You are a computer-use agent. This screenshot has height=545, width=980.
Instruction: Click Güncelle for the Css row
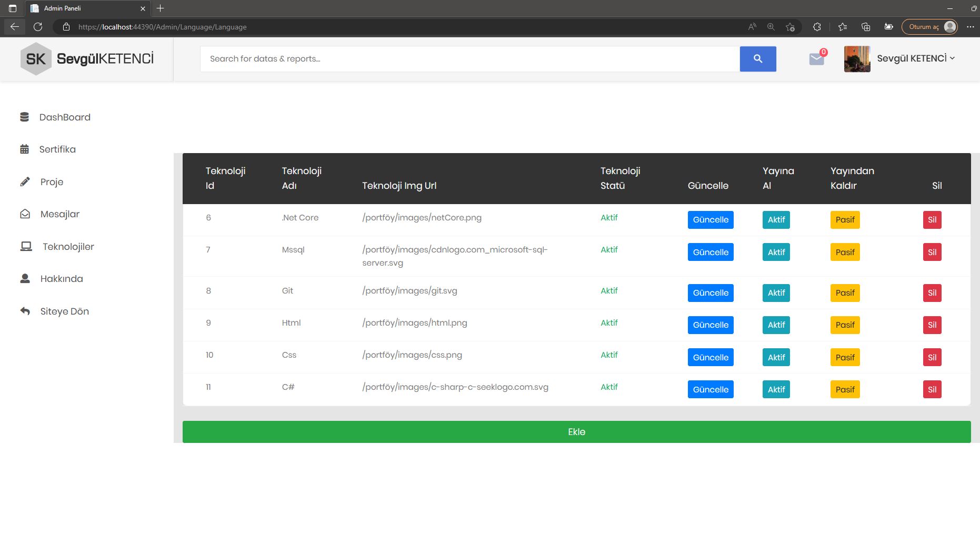[711, 357]
